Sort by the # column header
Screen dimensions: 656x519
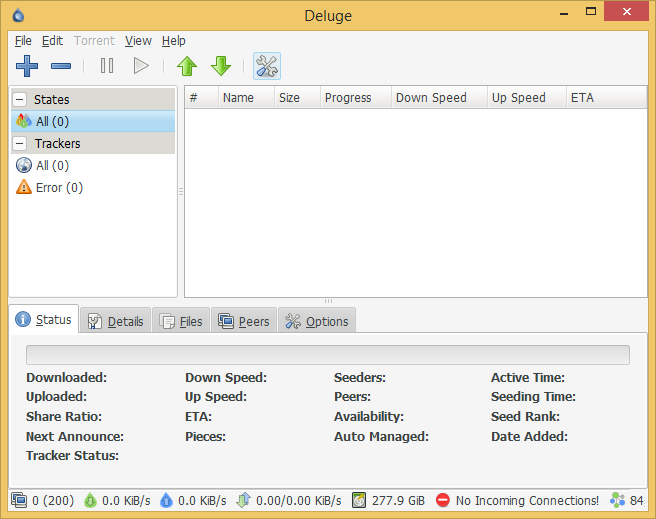[x=202, y=97]
